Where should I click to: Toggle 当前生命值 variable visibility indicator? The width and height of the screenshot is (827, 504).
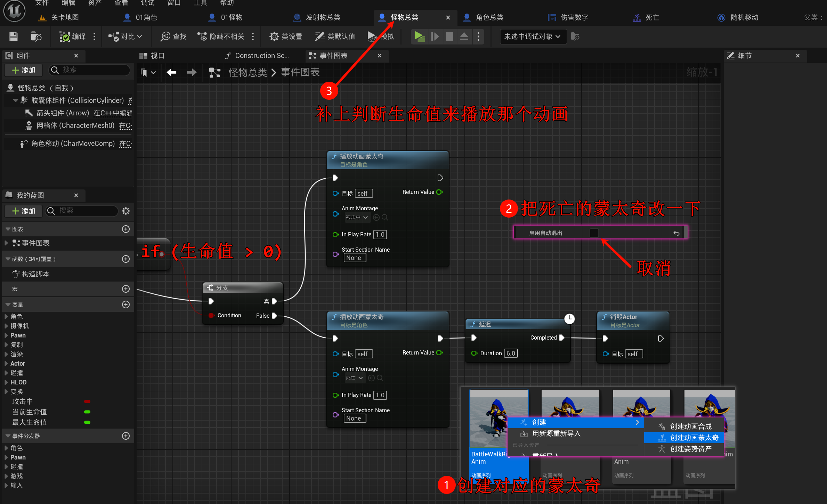point(87,412)
